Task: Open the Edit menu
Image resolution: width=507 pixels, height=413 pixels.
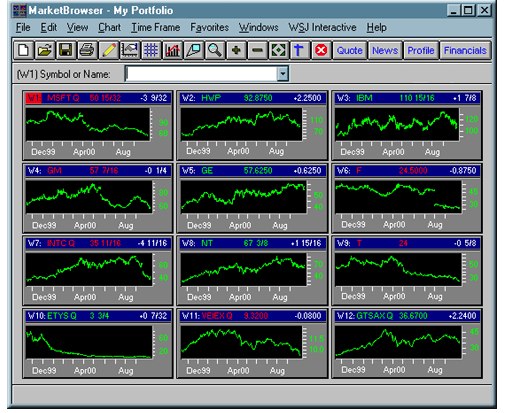Action: click(49, 27)
